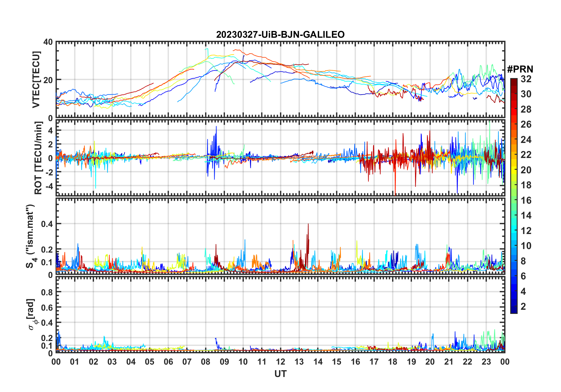
Task: Select colorbar tick label 32
Action: tap(526, 79)
